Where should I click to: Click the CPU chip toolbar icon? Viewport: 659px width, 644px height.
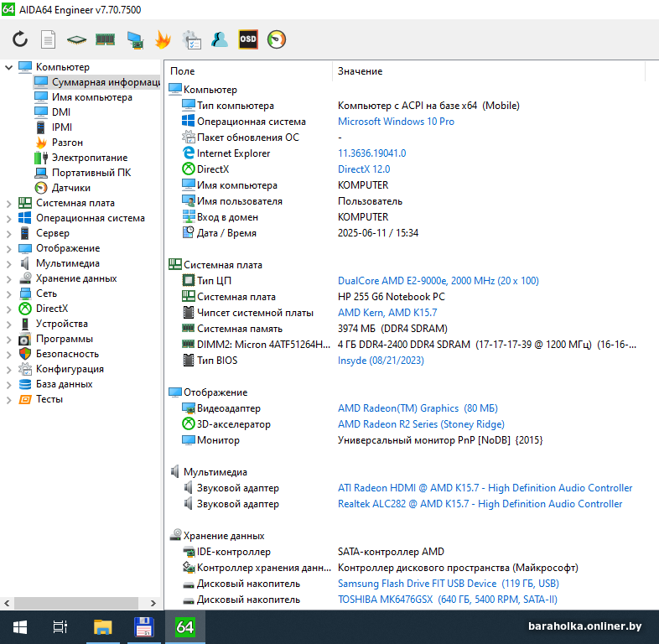(76, 40)
